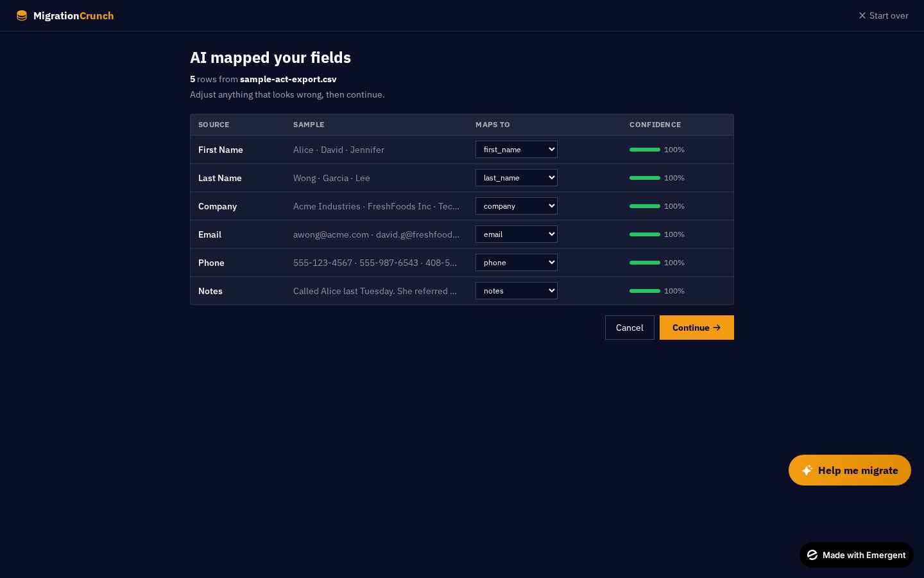Select the Email source row label

pyautogui.click(x=210, y=234)
